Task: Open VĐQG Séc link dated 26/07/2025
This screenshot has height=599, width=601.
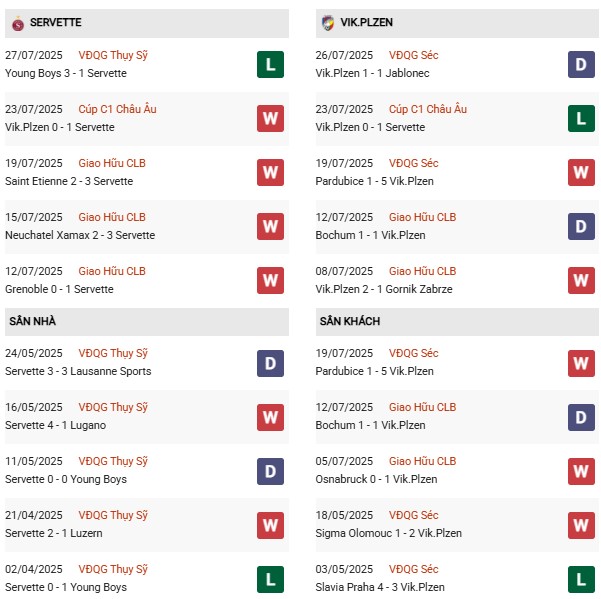Action: click(x=413, y=55)
